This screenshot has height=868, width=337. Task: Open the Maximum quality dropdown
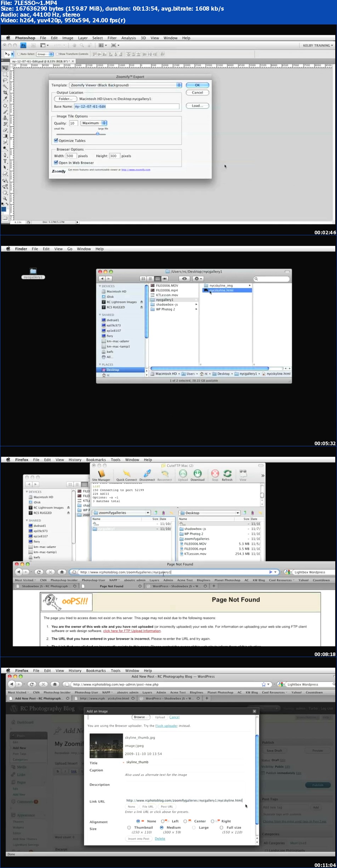click(x=94, y=123)
